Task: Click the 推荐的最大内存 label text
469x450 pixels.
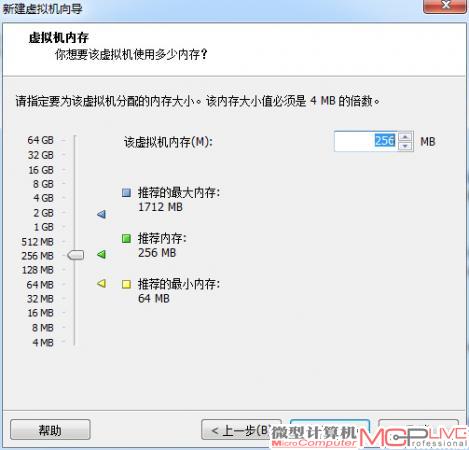Action: coord(179,193)
